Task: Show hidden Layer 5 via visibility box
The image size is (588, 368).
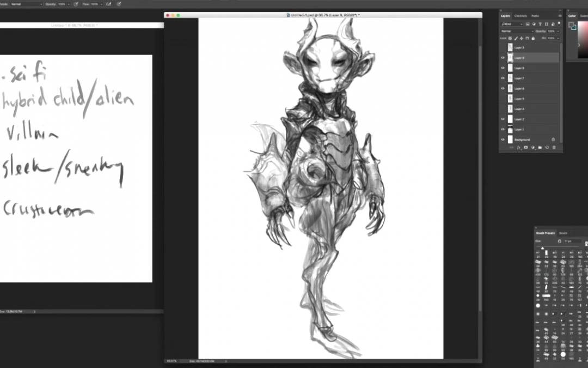Action: pos(503,99)
